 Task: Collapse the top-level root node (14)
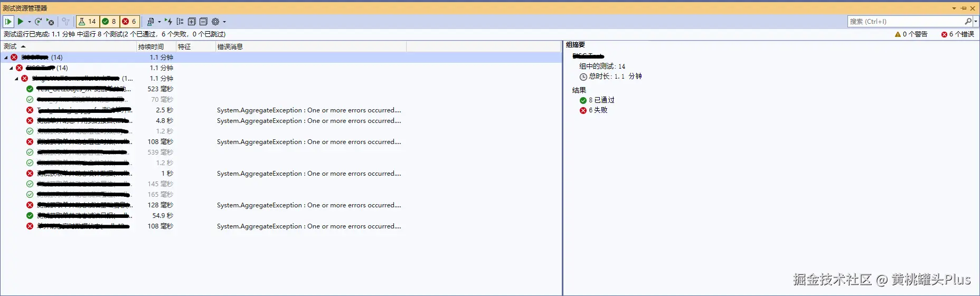(6, 58)
